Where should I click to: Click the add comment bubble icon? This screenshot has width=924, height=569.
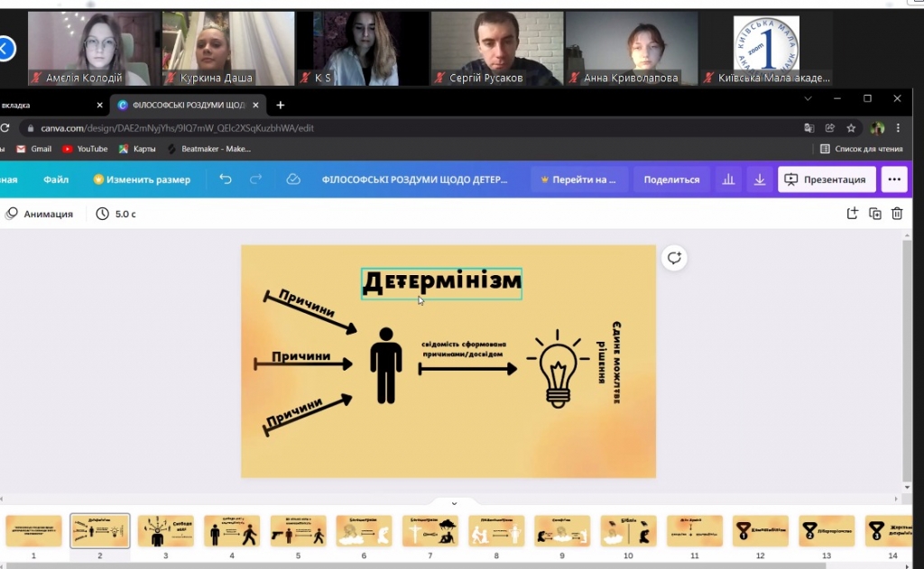click(x=674, y=258)
